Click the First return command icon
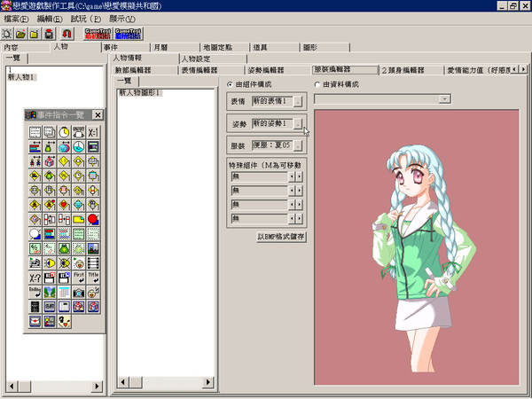532x399 pixels. (78, 278)
